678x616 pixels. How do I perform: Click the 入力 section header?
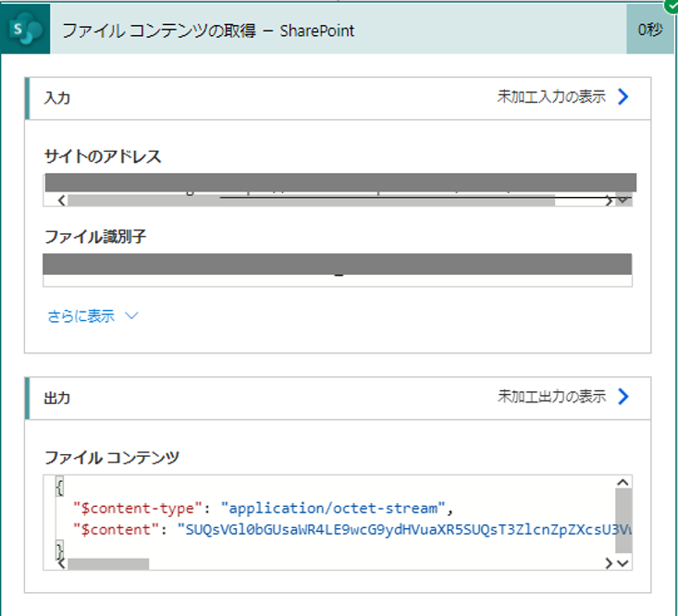338,98
